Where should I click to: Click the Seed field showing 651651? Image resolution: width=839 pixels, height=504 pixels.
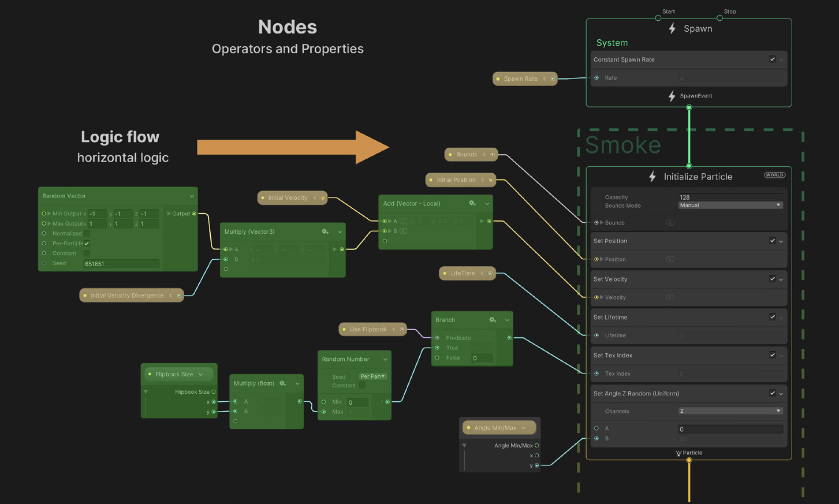(x=121, y=264)
